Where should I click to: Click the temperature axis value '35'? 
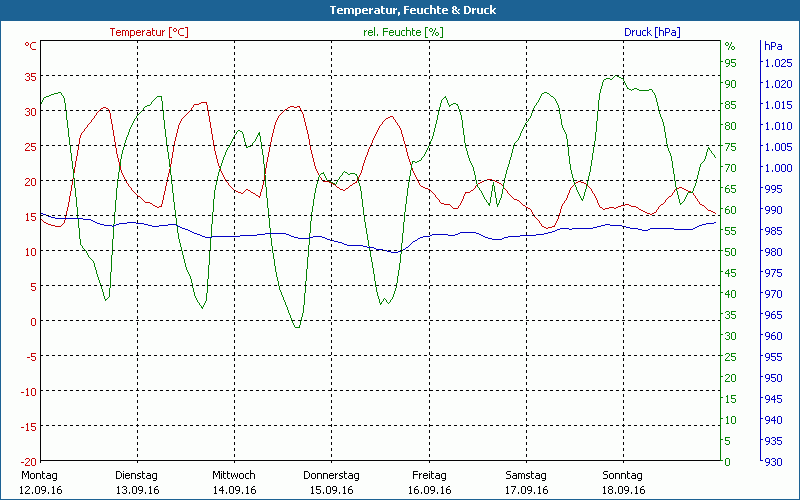tap(31, 77)
